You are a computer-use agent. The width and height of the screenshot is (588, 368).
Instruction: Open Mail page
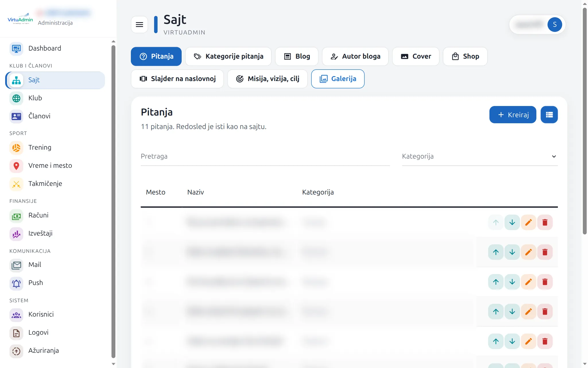coord(55,265)
